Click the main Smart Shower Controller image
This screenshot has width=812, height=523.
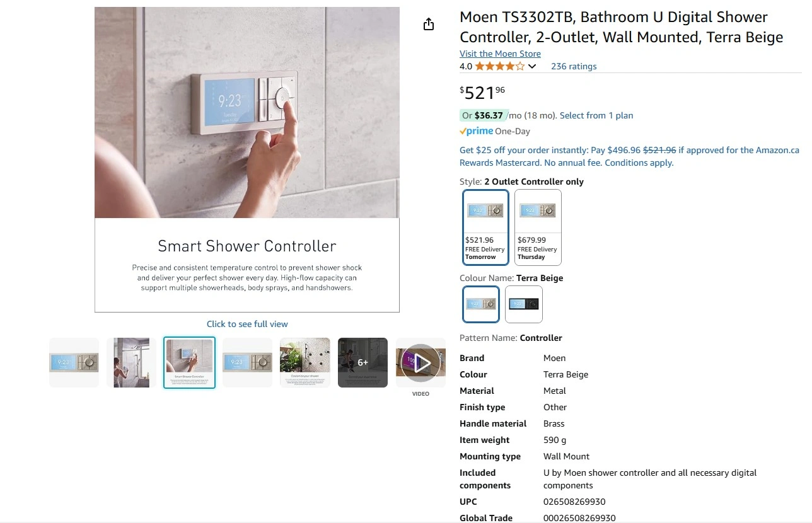tap(247, 159)
